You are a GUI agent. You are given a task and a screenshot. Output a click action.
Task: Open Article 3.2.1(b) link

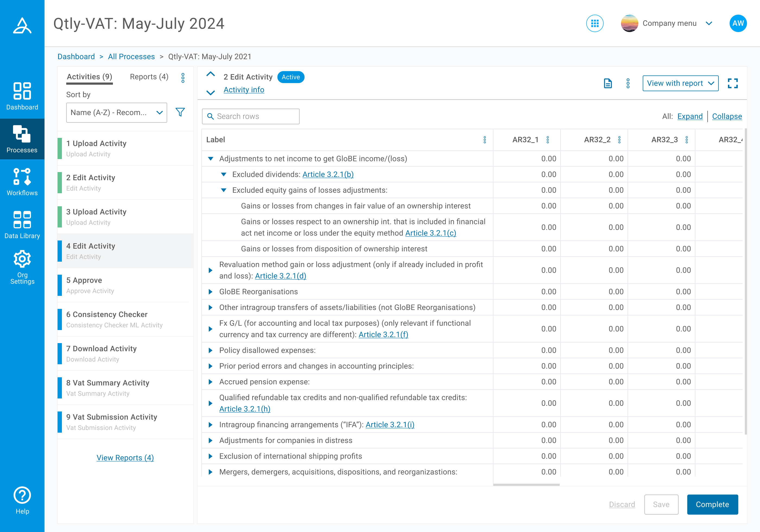328,175
